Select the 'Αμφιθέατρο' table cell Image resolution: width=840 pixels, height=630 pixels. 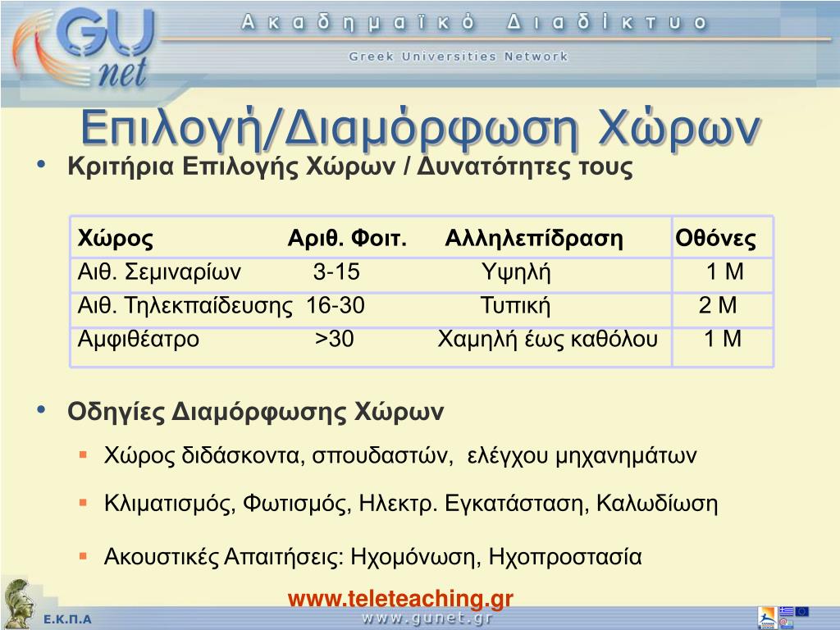(138, 340)
